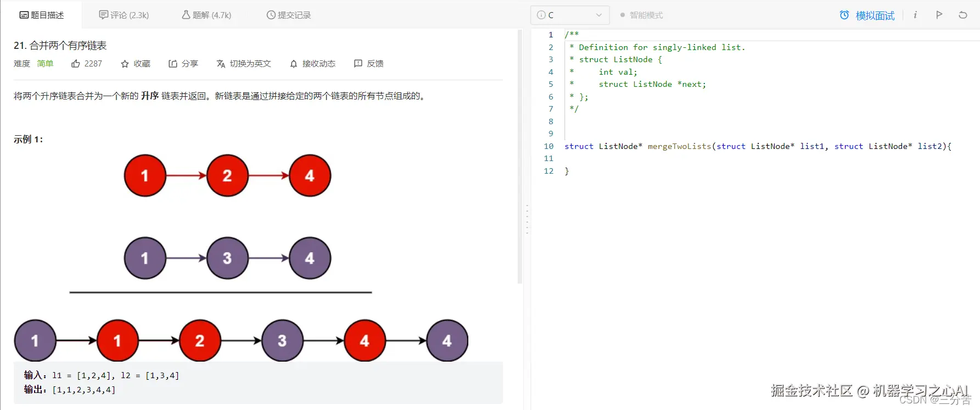This screenshot has height=410, width=980.
Task: Reset code with the circular arrow icon
Action: pyautogui.click(x=962, y=15)
